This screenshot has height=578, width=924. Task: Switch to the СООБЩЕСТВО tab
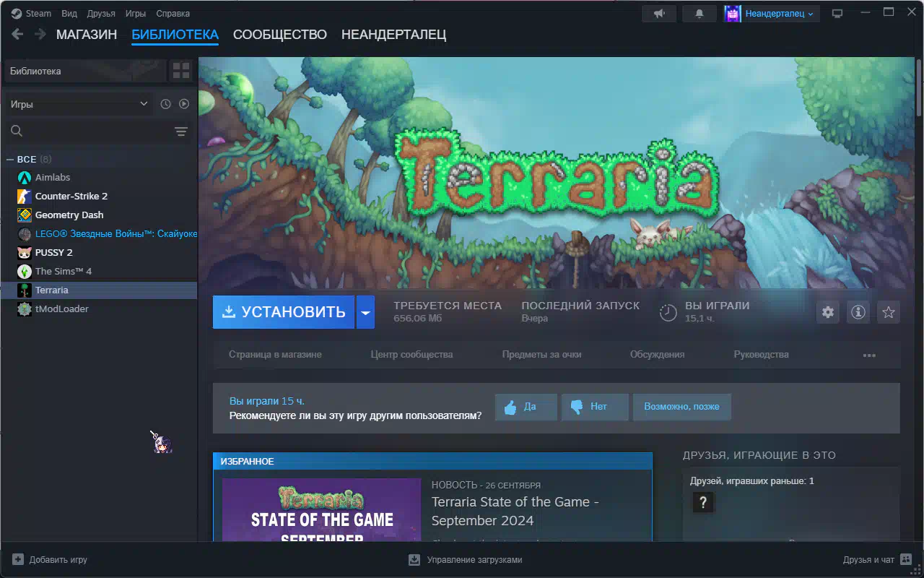tap(280, 35)
